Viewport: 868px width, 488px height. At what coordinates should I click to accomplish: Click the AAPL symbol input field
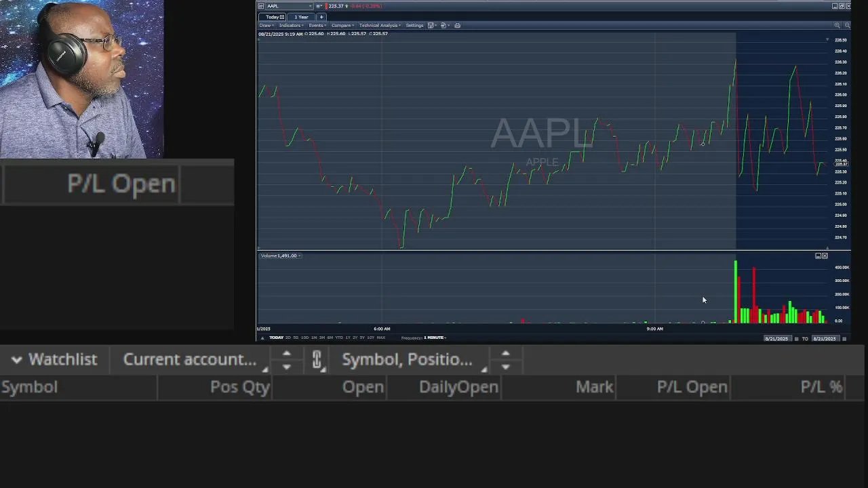click(x=290, y=6)
